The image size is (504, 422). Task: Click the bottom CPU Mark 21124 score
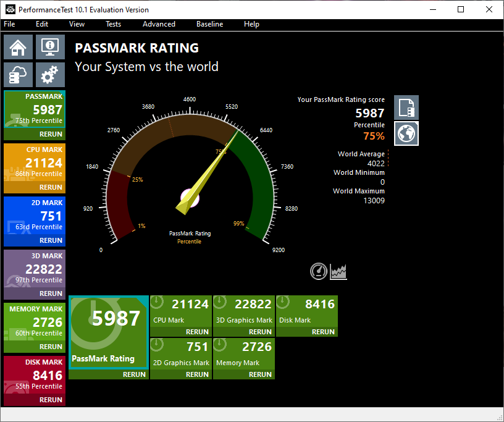(x=190, y=304)
